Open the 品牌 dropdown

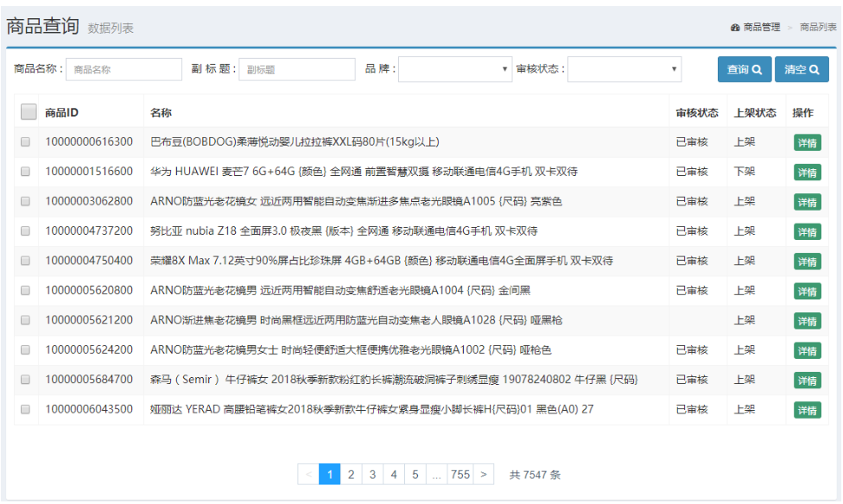point(455,69)
